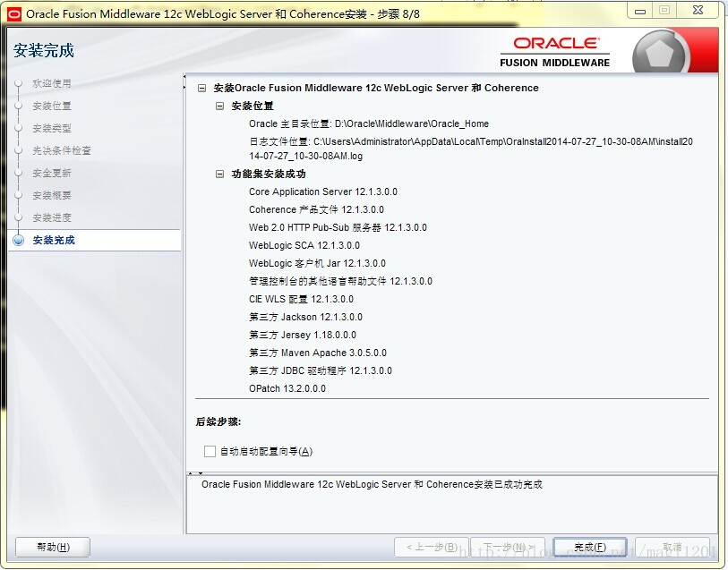
Task: Select Web 2.0 HTTP Pub-Sub 服务器 row
Action: [x=338, y=227]
